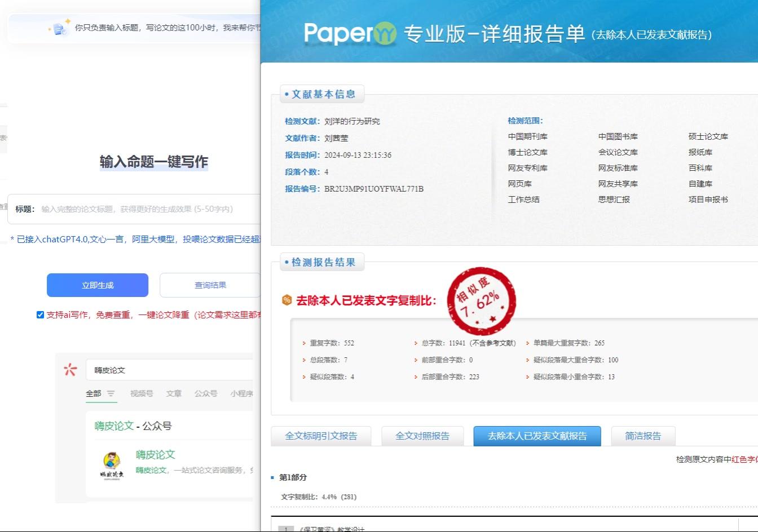Click the author name 刘茜莹
Image resolution: width=758 pixels, height=532 pixels.
pos(336,138)
